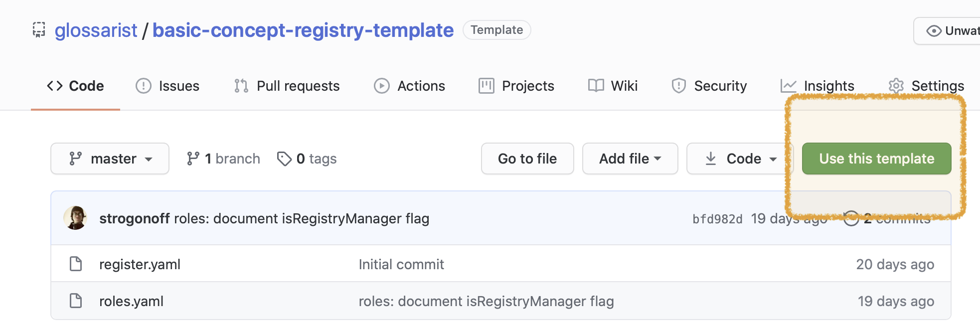Click the Actions play icon
The height and width of the screenshot is (336, 980).
click(x=382, y=86)
